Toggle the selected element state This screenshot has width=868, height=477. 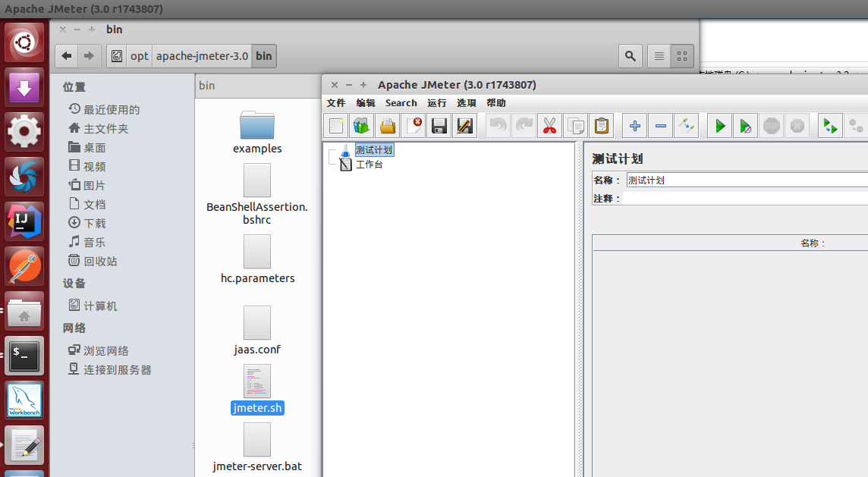[x=687, y=126]
